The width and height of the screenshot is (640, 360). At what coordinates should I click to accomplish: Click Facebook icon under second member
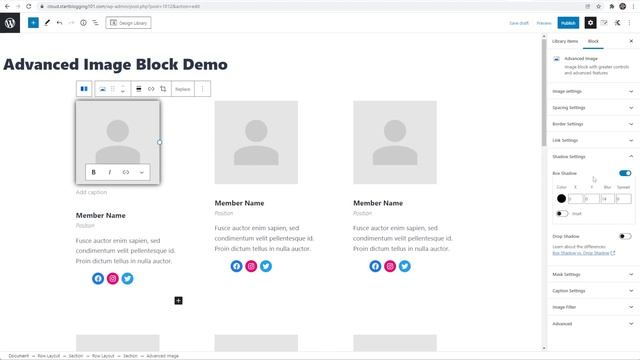[236, 266]
